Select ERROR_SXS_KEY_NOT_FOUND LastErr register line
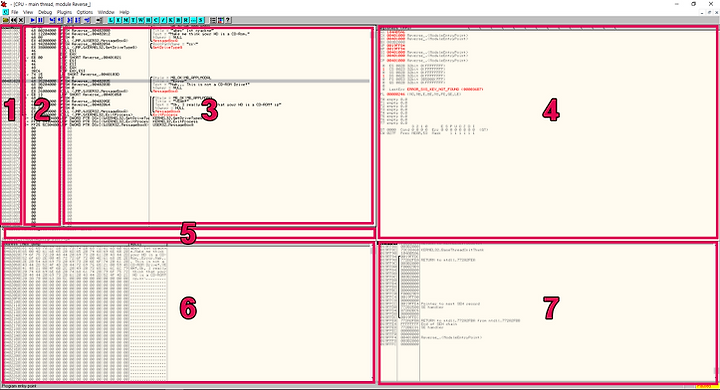The image size is (720, 390). click(x=436, y=89)
